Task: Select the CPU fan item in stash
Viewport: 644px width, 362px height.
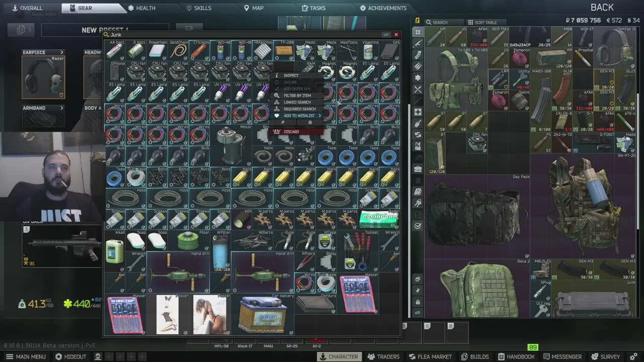Action: coord(477,143)
